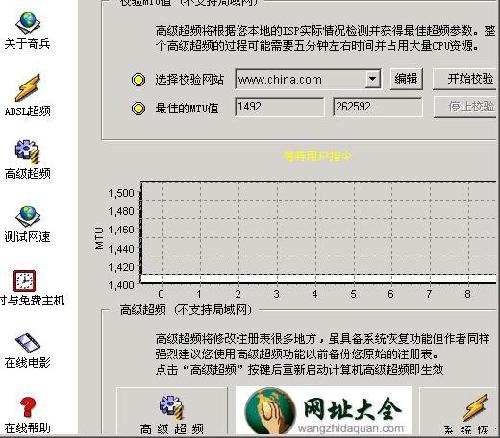500x438 pixels.
Task: Click the MTU chart plotting area
Action: [318, 233]
